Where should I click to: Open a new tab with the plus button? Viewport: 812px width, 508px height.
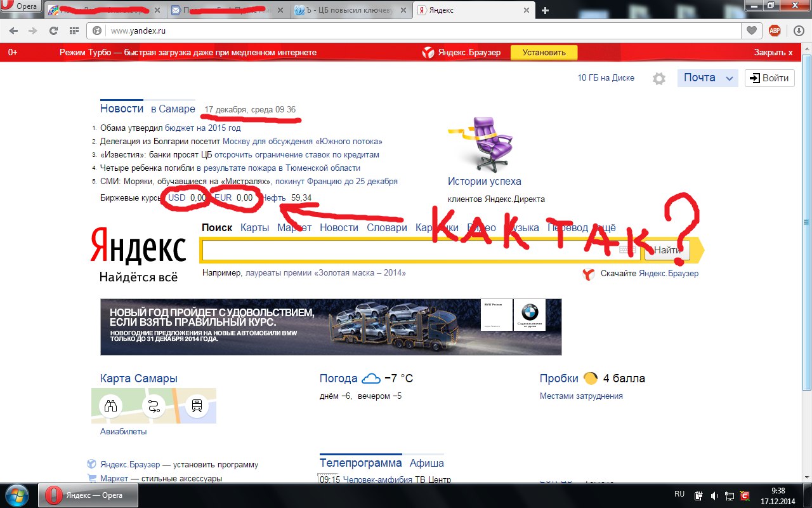(545, 10)
